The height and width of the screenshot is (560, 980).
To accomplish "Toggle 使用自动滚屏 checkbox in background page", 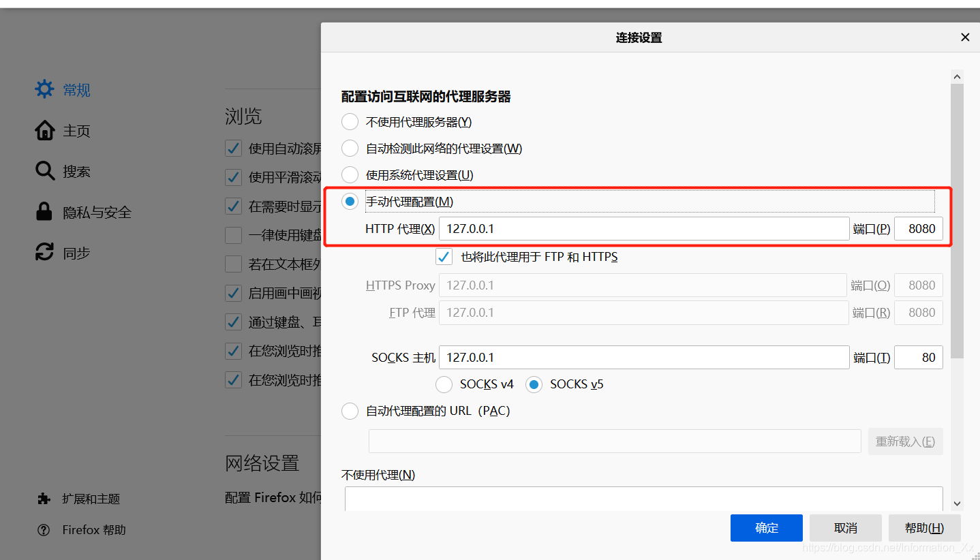I will 233,149.
